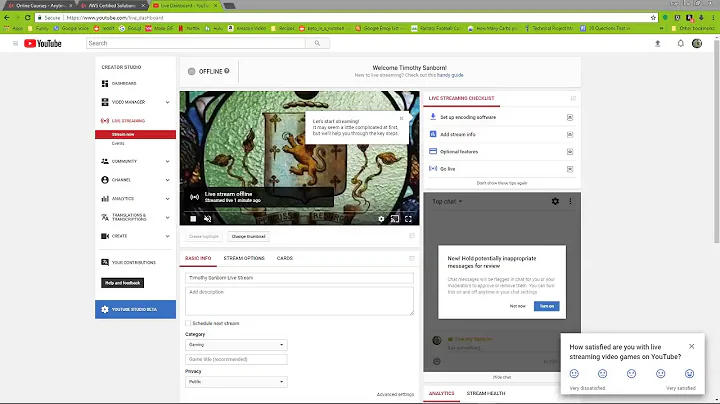
Task: Open the upload video icon
Action: coord(658,43)
